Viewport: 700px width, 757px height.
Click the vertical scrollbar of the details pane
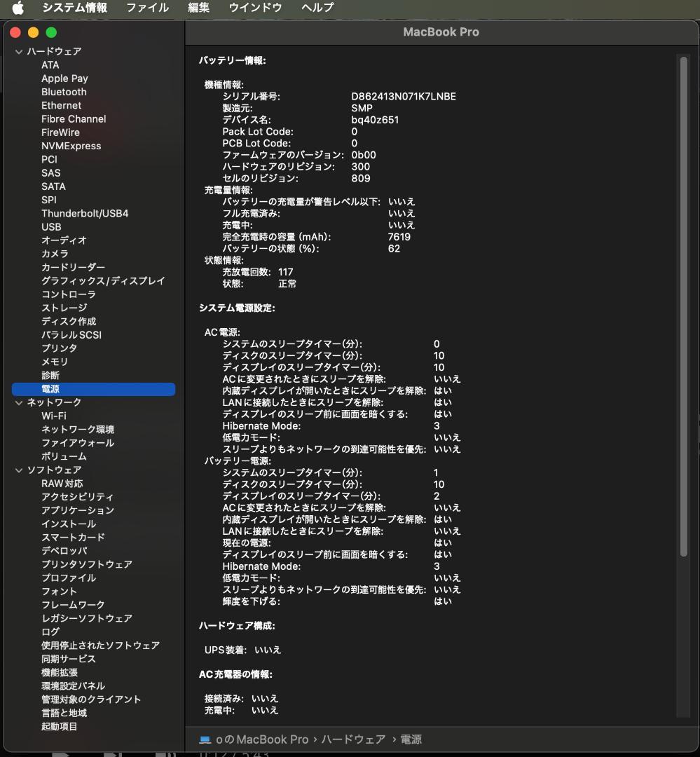(684, 307)
